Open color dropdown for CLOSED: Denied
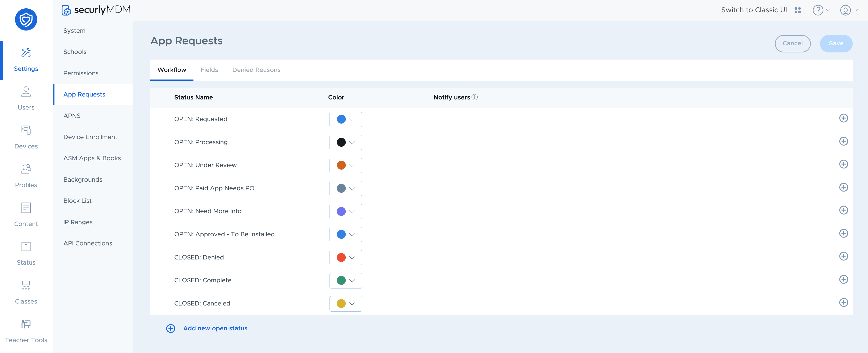The height and width of the screenshot is (353, 868). click(346, 257)
